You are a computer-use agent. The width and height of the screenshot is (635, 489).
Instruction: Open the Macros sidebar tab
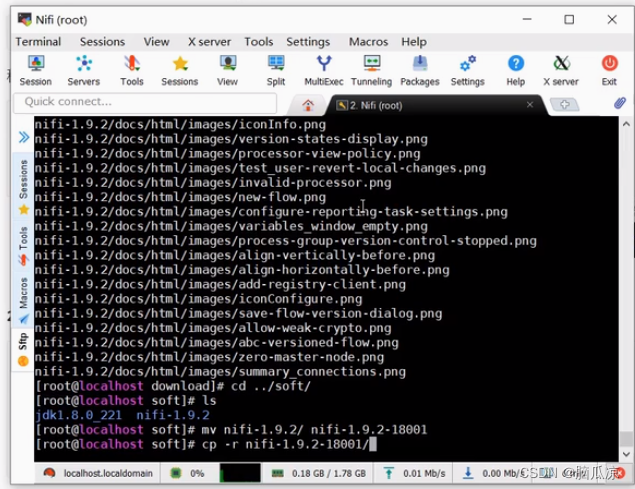pyautogui.click(x=23, y=300)
